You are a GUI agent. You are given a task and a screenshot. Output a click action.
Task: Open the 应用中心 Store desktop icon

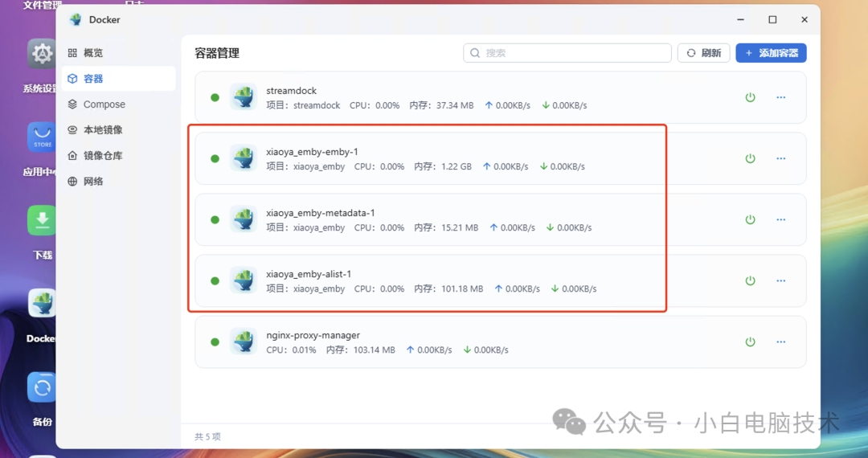42,137
